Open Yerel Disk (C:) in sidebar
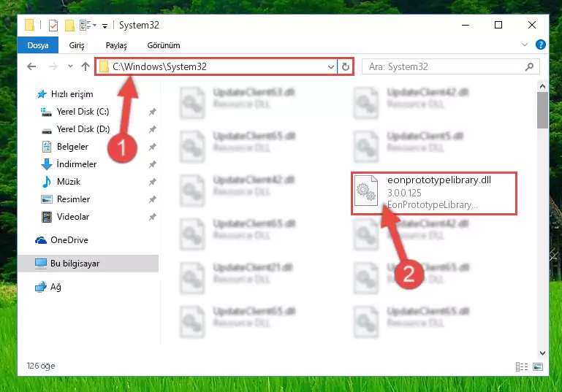The height and width of the screenshot is (392, 562). click(x=75, y=112)
